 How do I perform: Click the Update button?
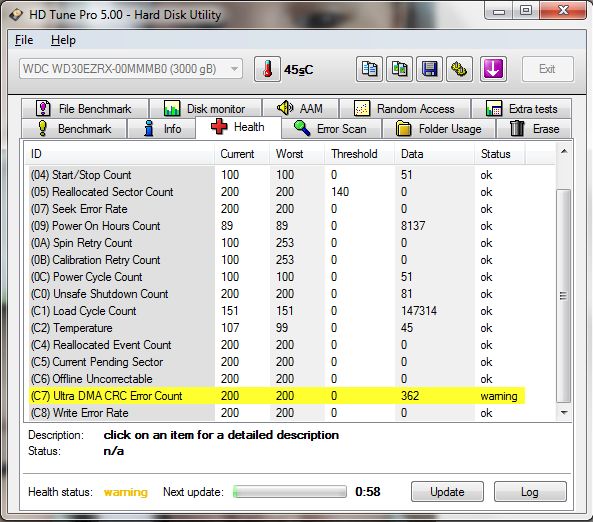[447, 492]
